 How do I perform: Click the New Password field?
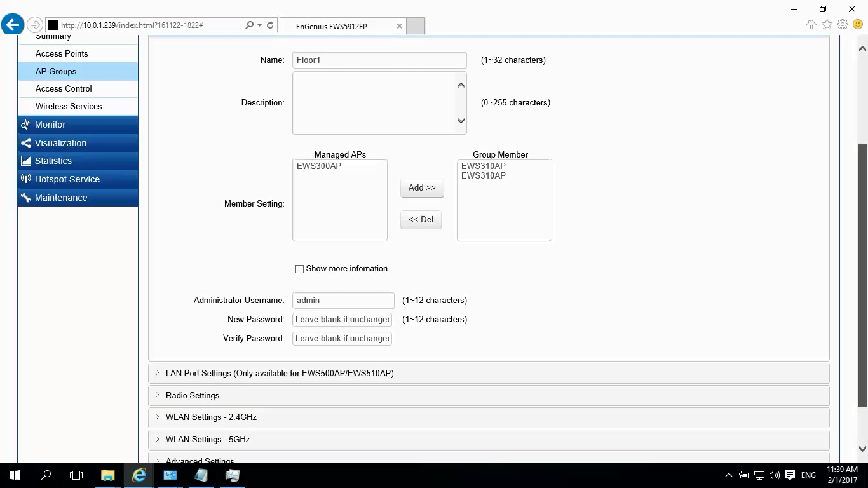click(342, 320)
